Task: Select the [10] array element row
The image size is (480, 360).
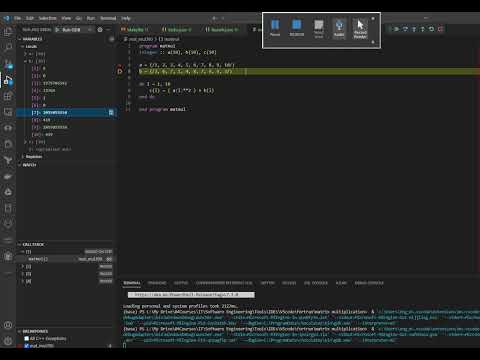Action: 66,135
